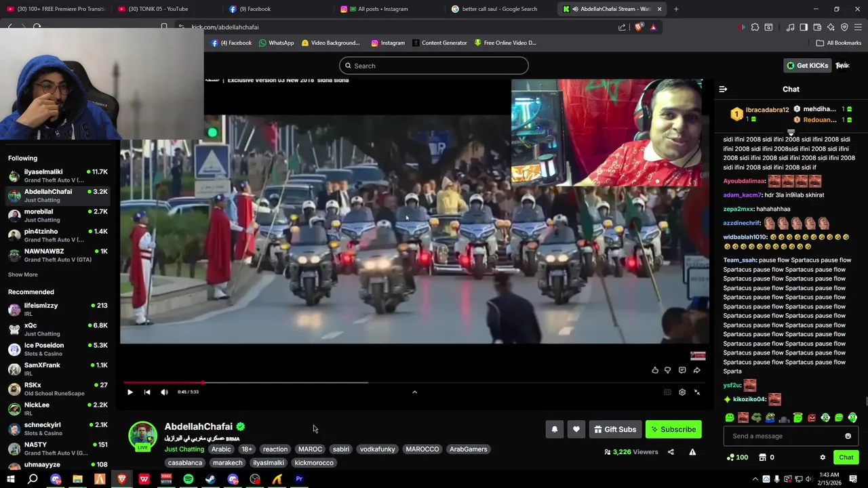868x488 pixels.
Task: Open the Content Generator bookmark
Action: [439, 43]
